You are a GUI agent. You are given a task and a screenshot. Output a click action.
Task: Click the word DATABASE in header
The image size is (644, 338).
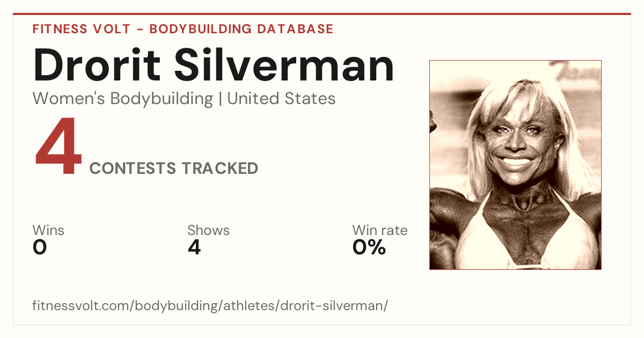click(295, 29)
